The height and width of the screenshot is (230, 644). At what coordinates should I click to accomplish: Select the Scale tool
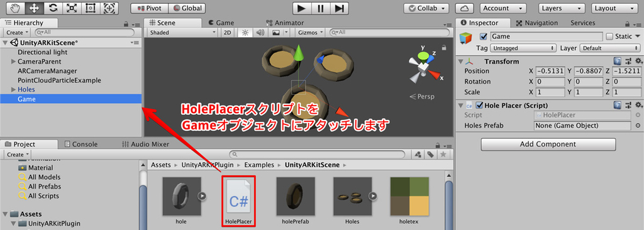tap(72, 8)
